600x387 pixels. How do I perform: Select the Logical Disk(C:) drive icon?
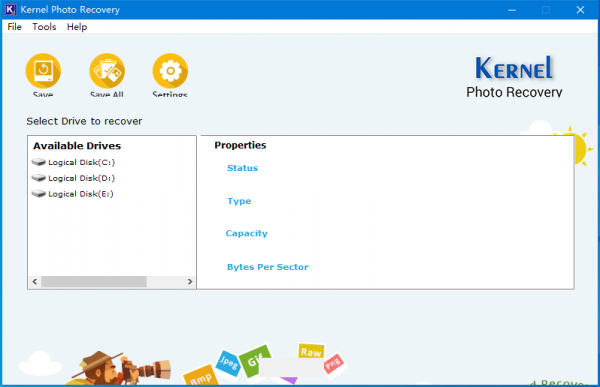pos(39,162)
